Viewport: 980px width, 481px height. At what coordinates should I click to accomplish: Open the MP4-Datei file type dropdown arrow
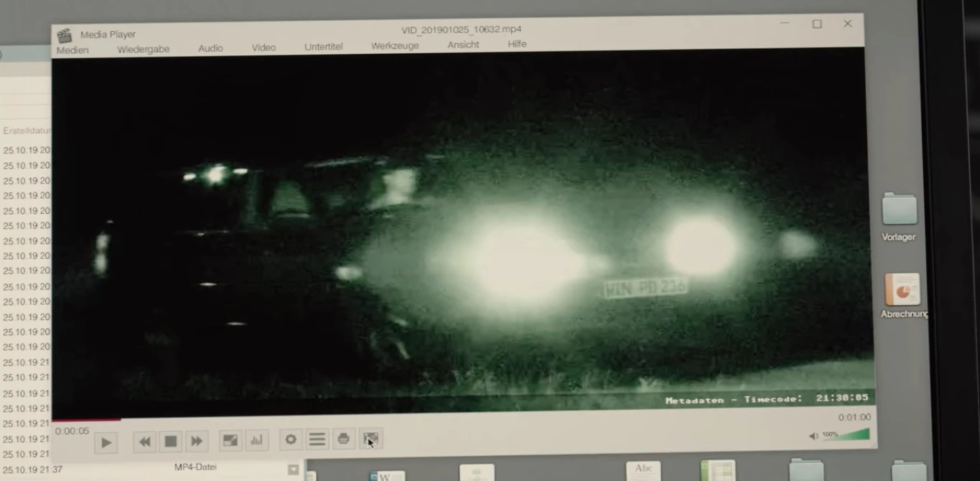point(293,470)
